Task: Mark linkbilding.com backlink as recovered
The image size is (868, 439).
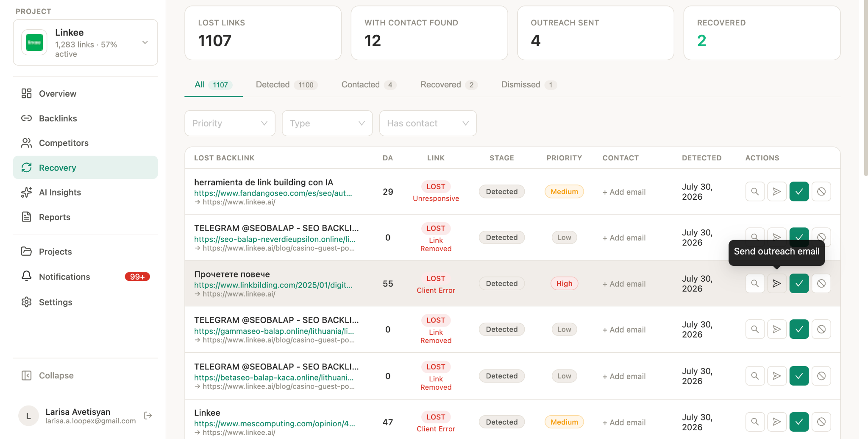Action: pyautogui.click(x=799, y=283)
